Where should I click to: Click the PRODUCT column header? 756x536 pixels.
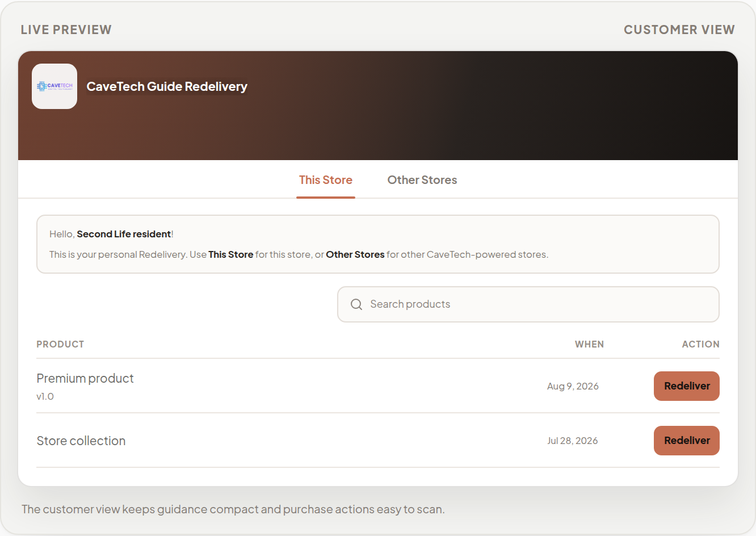click(60, 344)
